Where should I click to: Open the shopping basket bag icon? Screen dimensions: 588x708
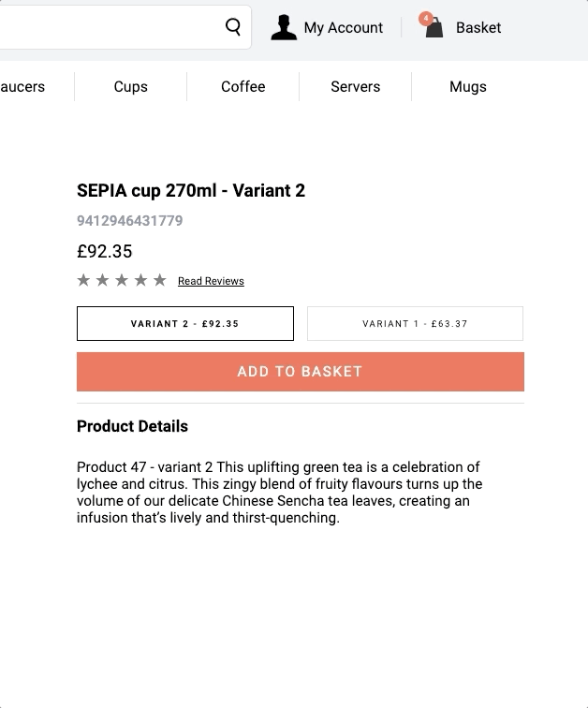(434, 29)
